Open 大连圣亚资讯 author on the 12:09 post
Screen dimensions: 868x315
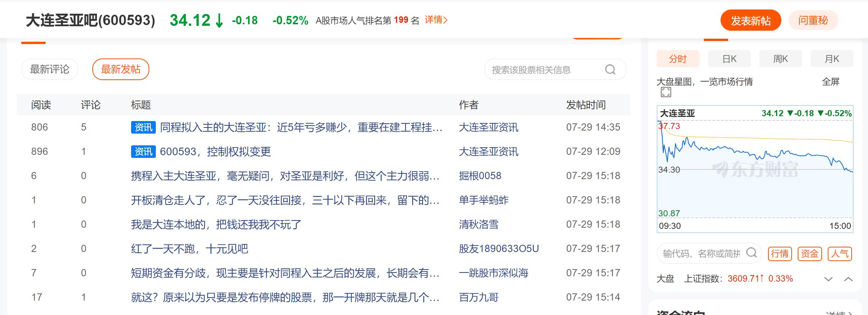coord(488,151)
